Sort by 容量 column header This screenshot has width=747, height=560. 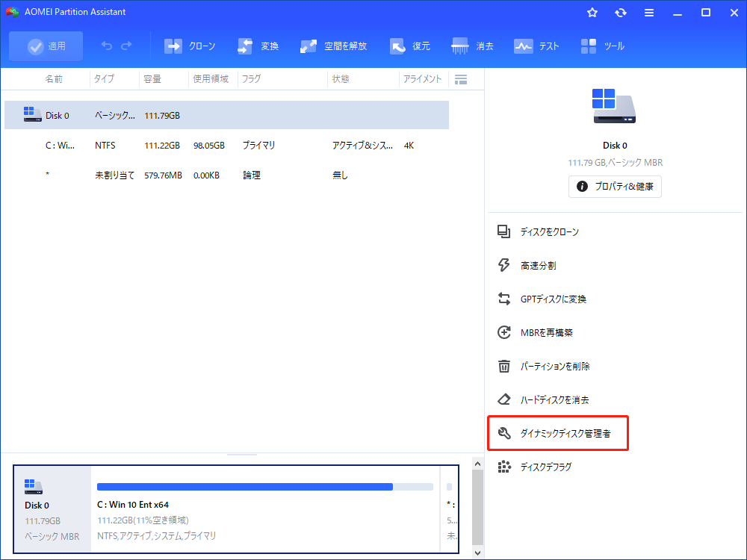click(x=152, y=79)
